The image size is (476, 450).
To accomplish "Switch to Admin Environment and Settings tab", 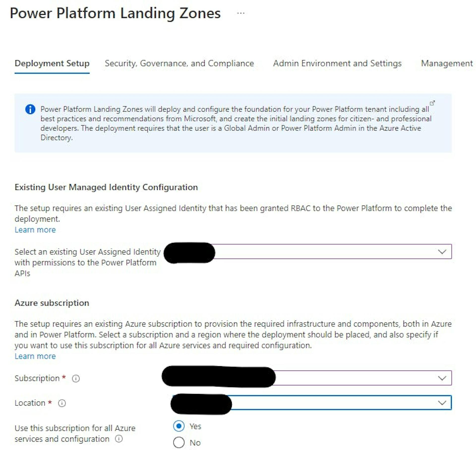I will [337, 63].
